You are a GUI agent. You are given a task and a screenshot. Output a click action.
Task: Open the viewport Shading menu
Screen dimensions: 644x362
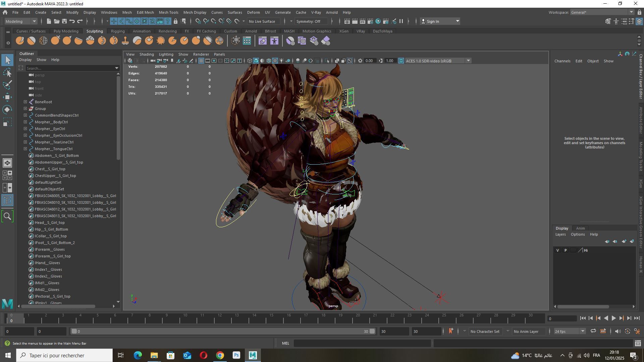coord(147,54)
